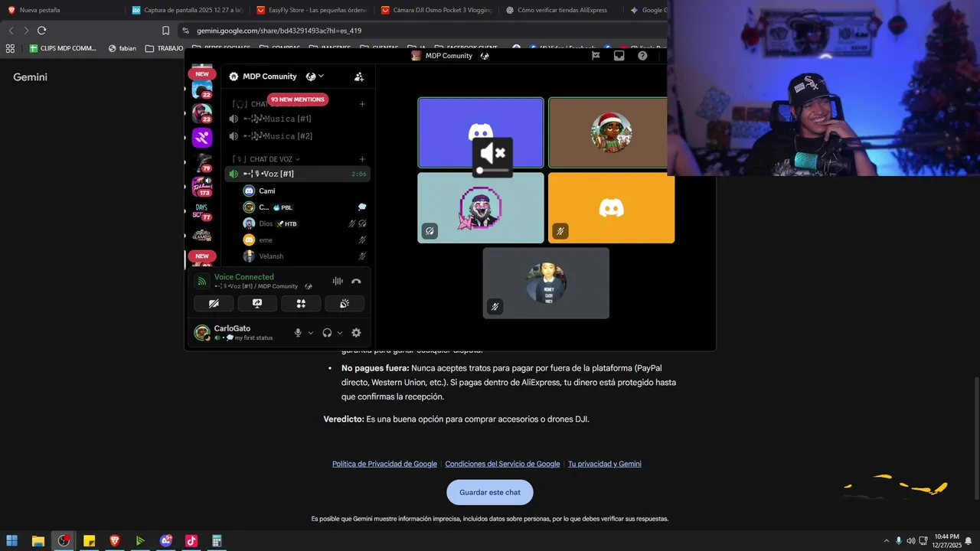This screenshot has width=980, height=551.
Task: Adjust the mute volume overlay slider
Action: tap(492, 171)
